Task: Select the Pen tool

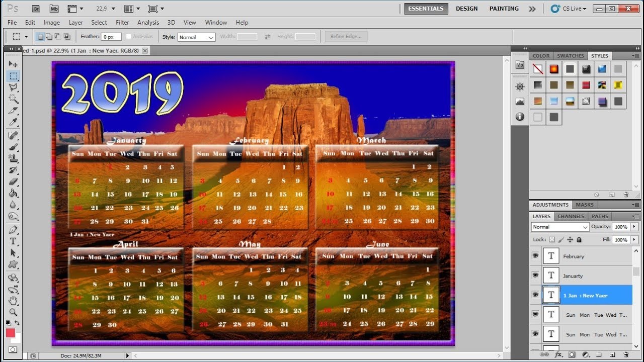Action: pos(13,230)
